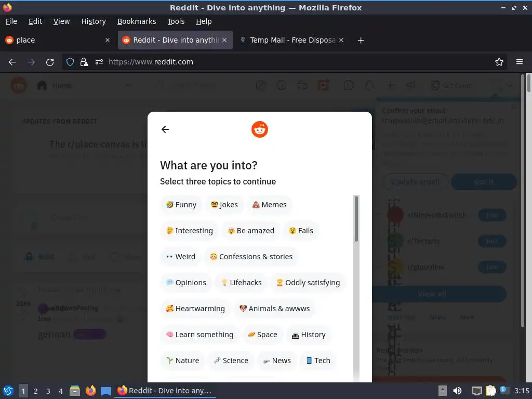Pick the Lifehacks topic
The height and width of the screenshot is (399, 532).
coord(241,283)
